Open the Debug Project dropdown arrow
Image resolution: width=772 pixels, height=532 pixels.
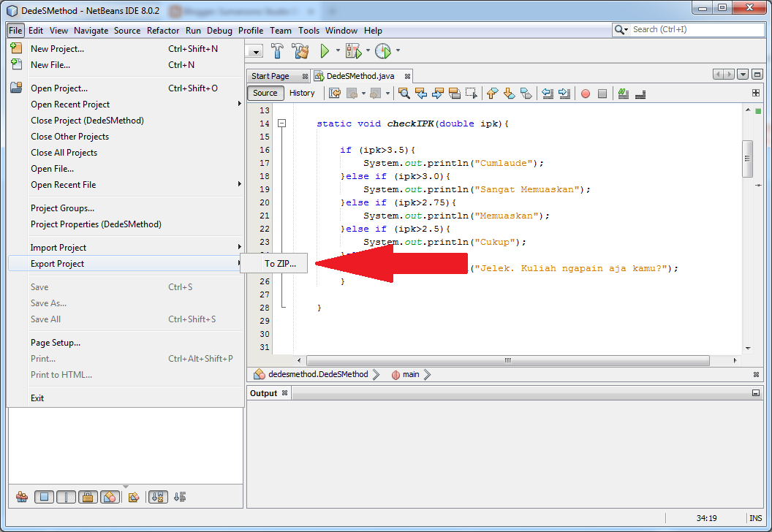[367, 51]
